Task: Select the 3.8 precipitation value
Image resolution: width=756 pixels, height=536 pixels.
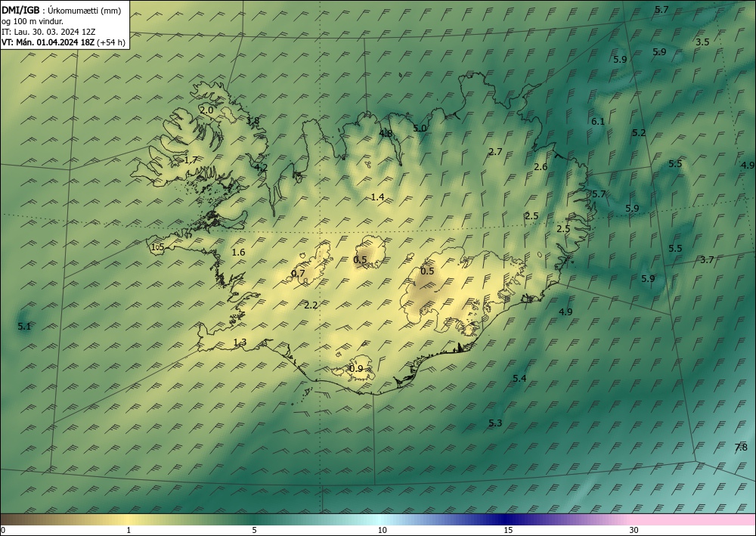Action: [x=253, y=120]
